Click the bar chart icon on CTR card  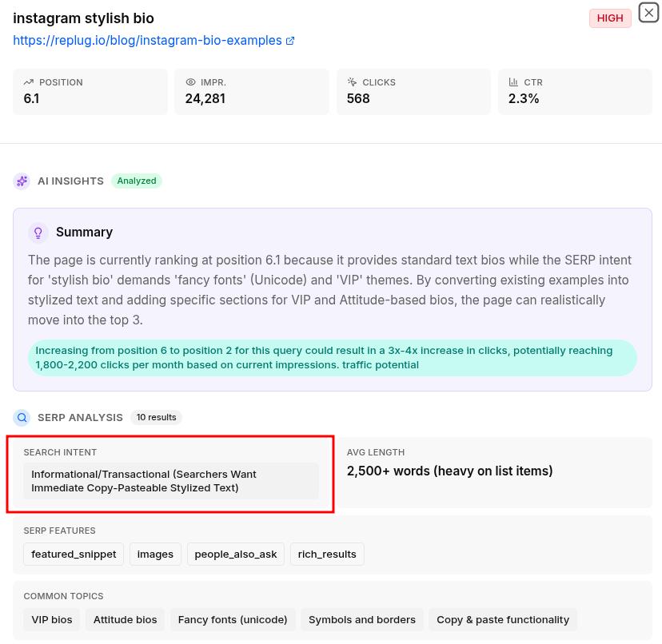pyautogui.click(x=513, y=81)
